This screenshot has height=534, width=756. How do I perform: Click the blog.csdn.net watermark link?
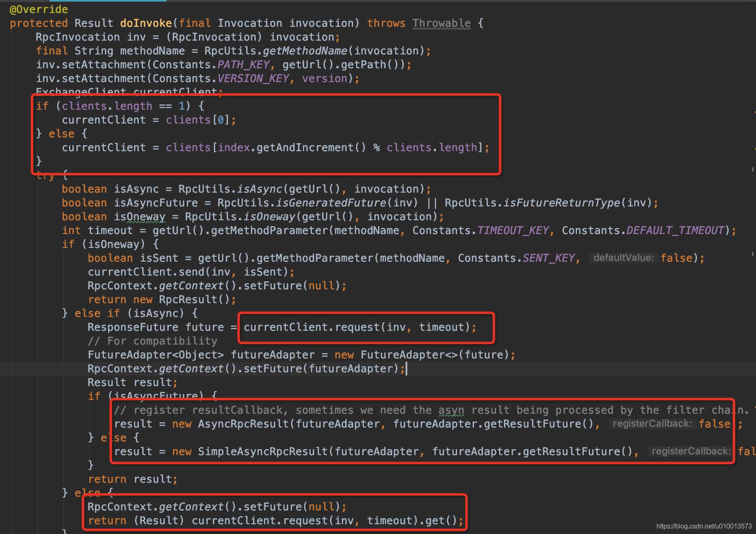pyautogui.click(x=704, y=526)
